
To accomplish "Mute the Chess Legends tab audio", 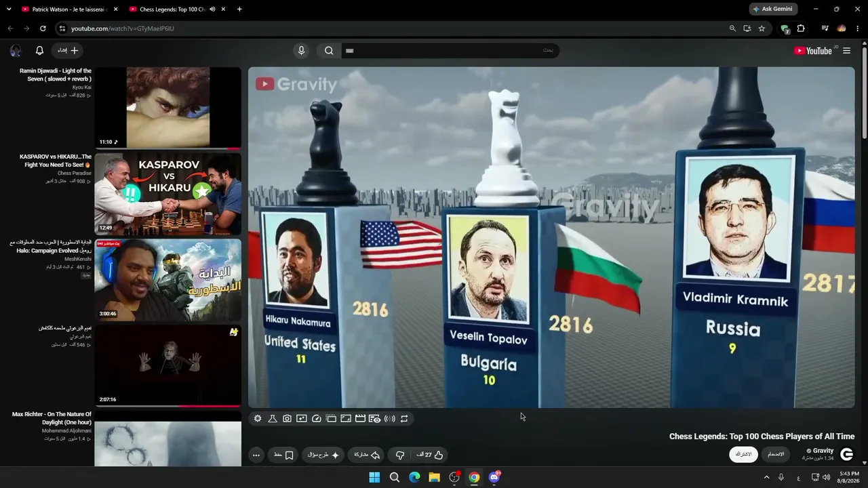I will (212, 9).
